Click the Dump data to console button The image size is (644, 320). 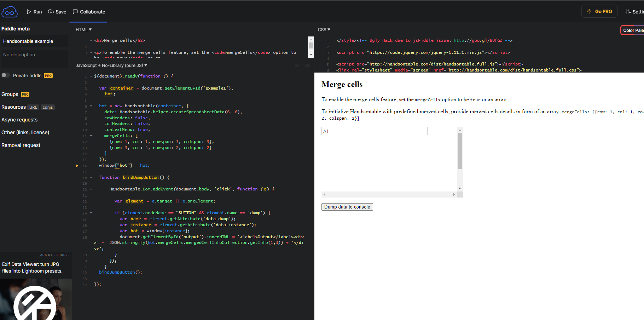pyautogui.click(x=347, y=207)
